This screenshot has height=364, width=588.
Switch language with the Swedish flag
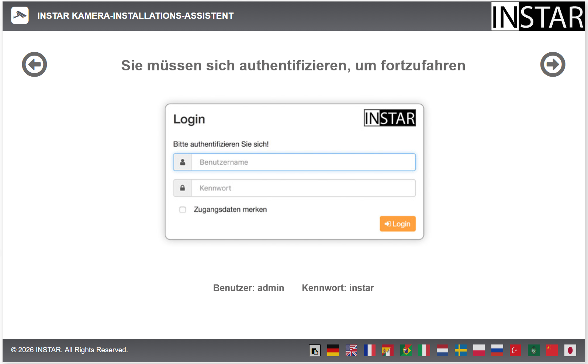click(461, 350)
